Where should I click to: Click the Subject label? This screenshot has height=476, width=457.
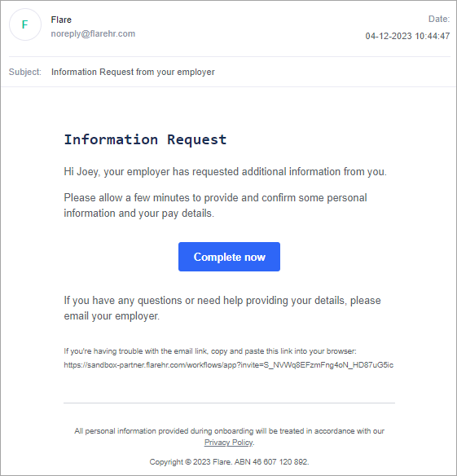[25, 72]
